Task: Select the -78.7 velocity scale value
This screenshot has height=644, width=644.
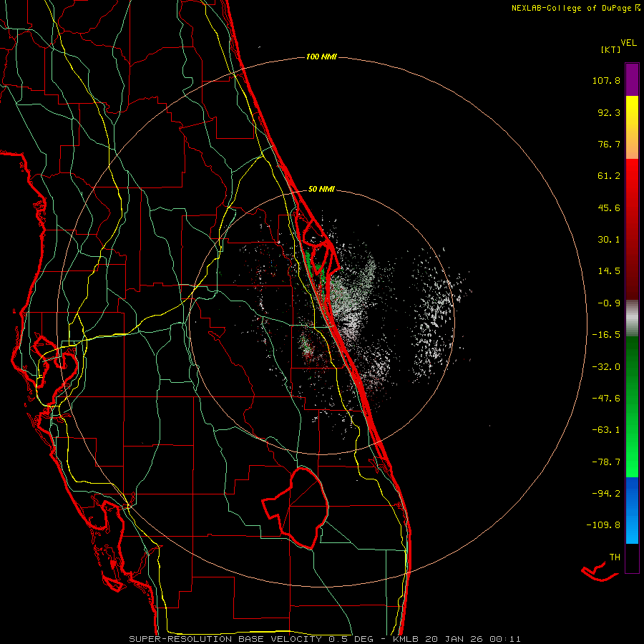Action: point(606,462)
